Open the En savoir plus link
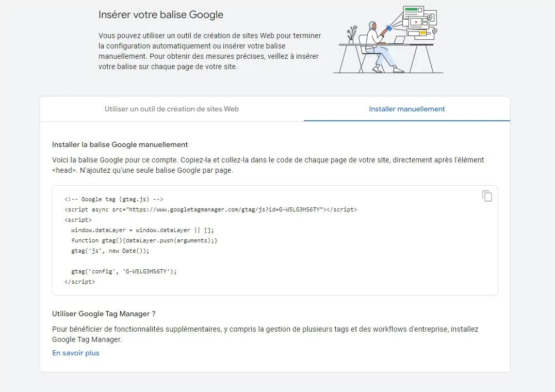 coord(76,353)
